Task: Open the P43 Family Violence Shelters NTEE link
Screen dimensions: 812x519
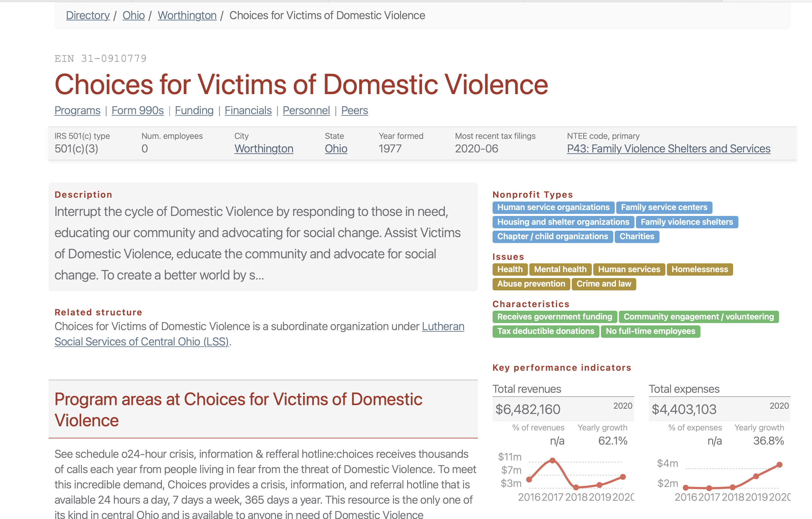Action: [668, 149]
